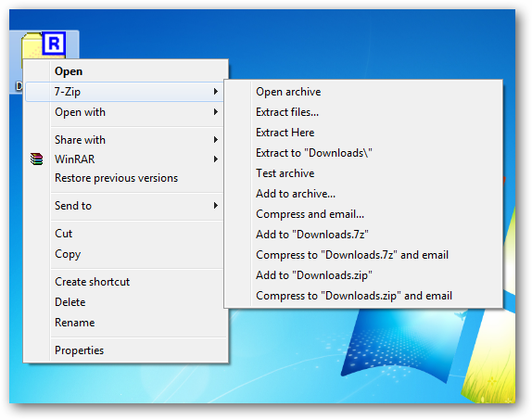Choose Open in the context menu
Screen dimensions: 532x420
point(125,71)
